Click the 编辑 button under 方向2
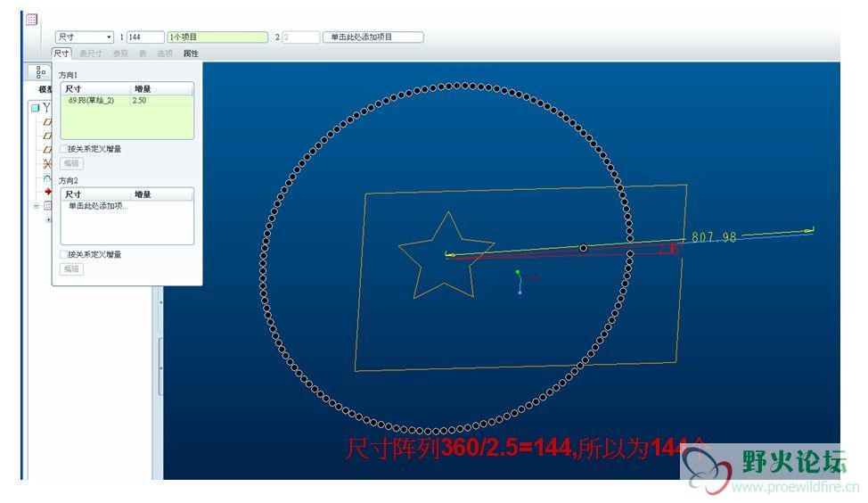868x503 pixels. (x=71, y=268)
